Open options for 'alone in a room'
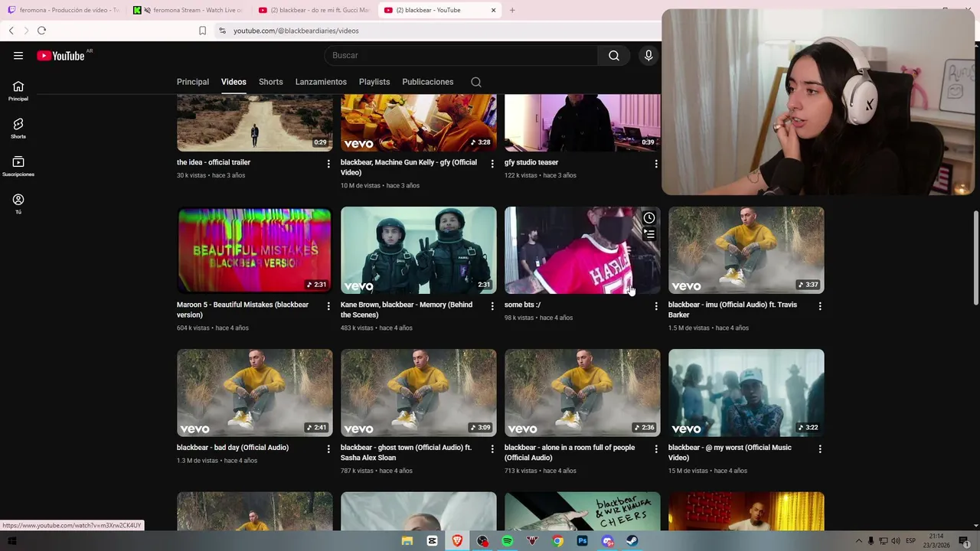This screenshot has height=551, width=980. (x=656, y=449)
